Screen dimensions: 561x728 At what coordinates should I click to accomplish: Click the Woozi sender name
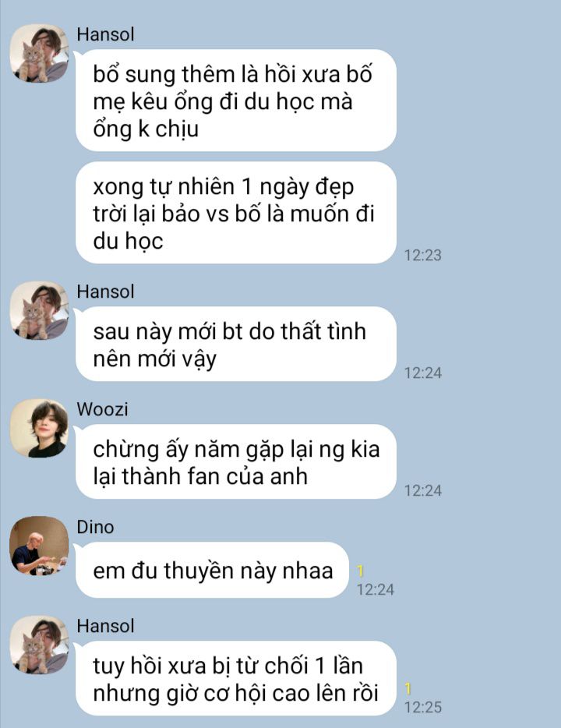tap(103, 409)
